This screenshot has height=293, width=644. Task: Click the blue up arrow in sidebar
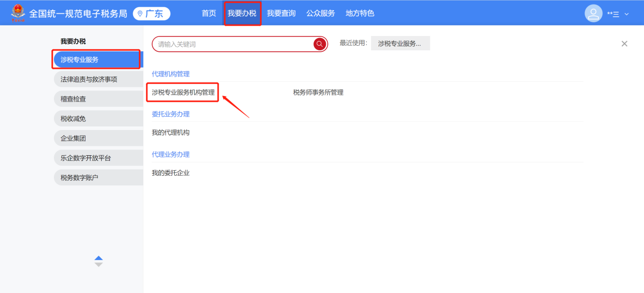99,258
